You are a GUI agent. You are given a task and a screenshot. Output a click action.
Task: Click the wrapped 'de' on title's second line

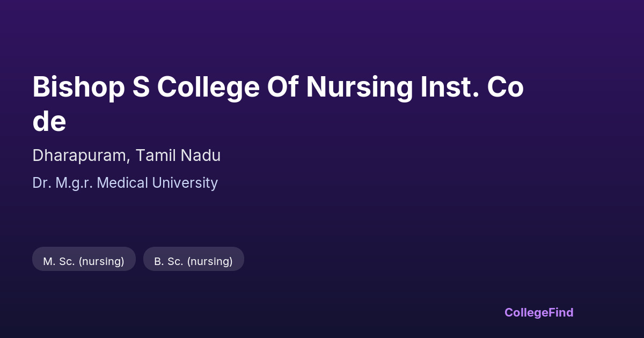[x=49, y=122]
